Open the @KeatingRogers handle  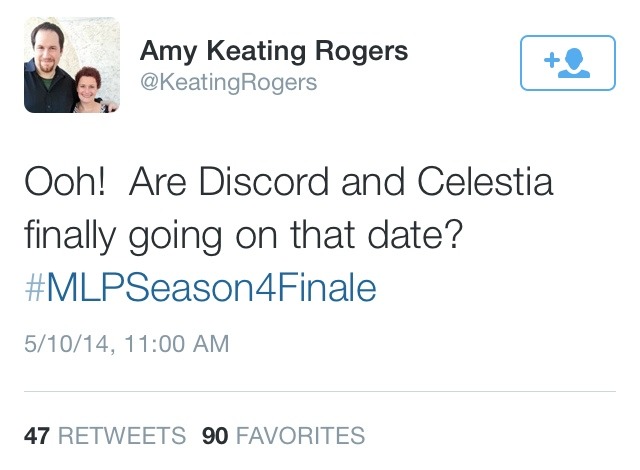pyautogui.click(x=228, y=82)
